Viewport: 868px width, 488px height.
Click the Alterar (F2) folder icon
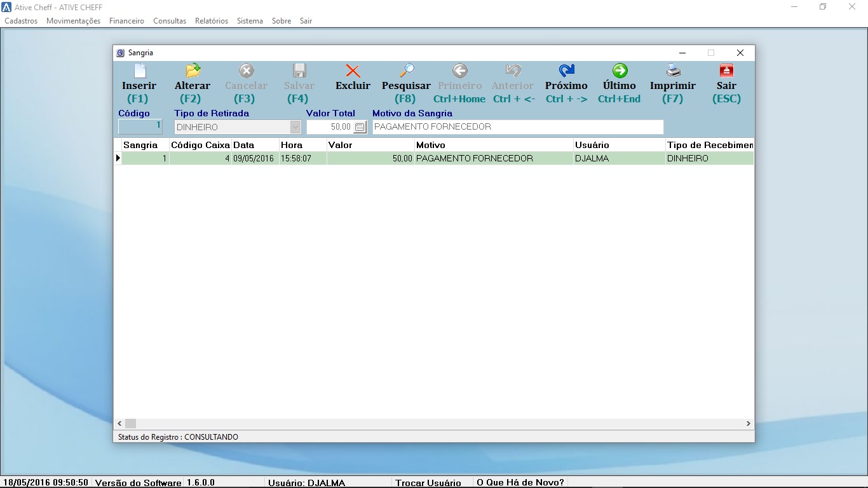[193, 71]
